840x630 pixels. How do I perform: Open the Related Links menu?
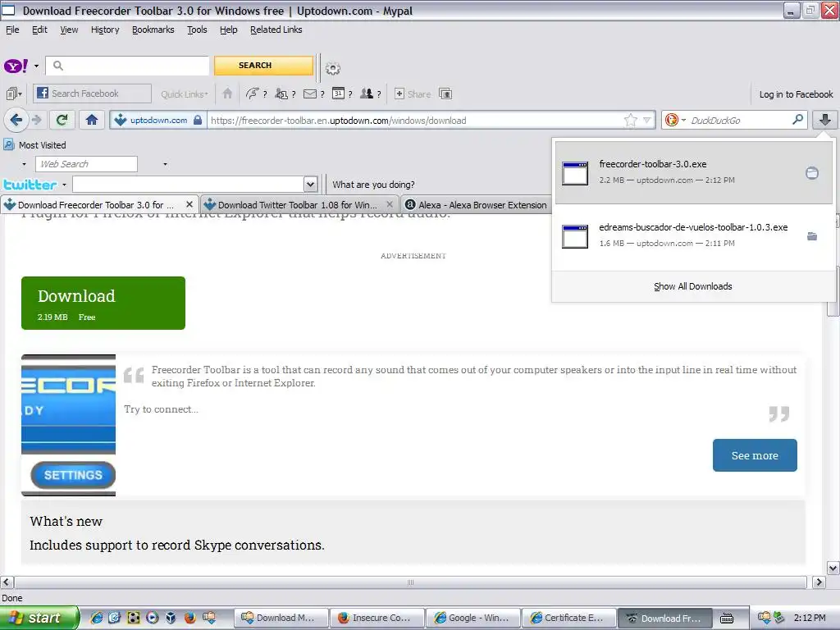[276, 30]
